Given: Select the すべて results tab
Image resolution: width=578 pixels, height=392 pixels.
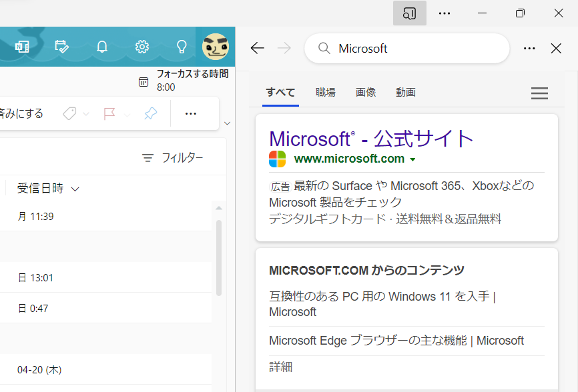Looking at the screenshot, I should 280,93.
